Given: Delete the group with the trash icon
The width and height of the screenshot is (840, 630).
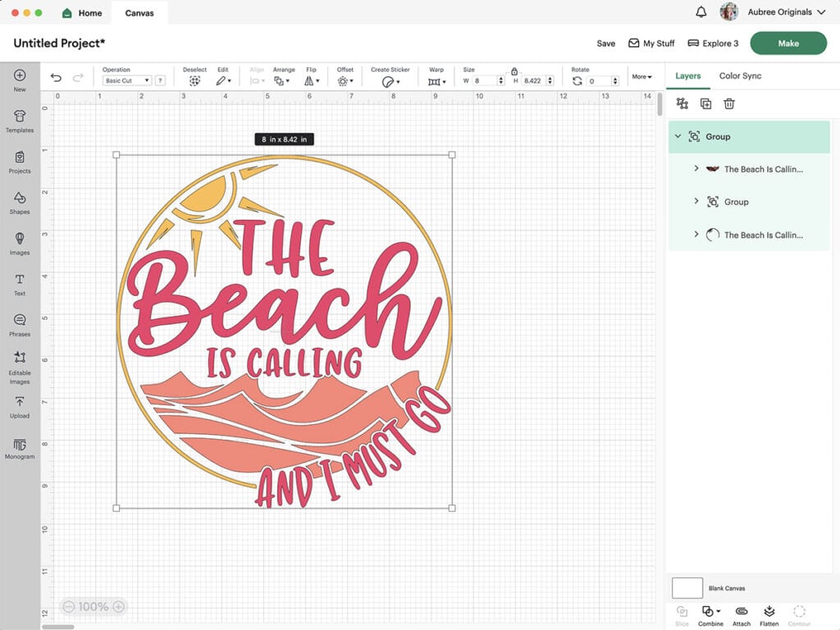Looking at the screenshot, I should click(x=728, y=103).
